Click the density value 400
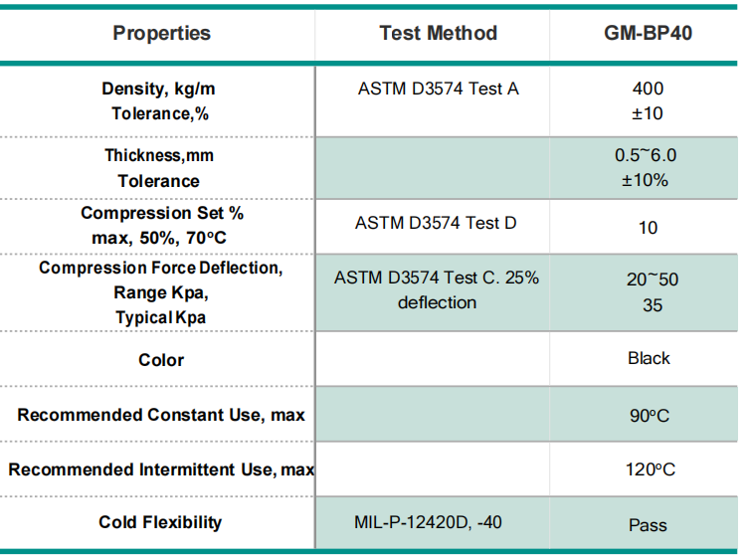Viewport: 749px width, 560px height. 648,89
